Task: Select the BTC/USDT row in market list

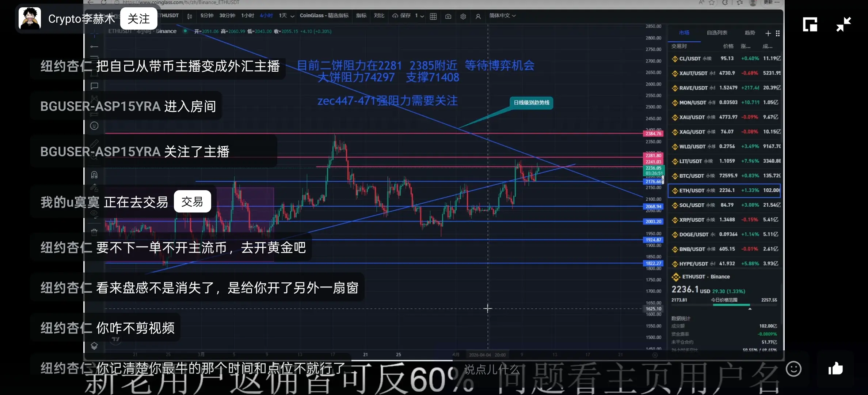Action: coord(725,176)
